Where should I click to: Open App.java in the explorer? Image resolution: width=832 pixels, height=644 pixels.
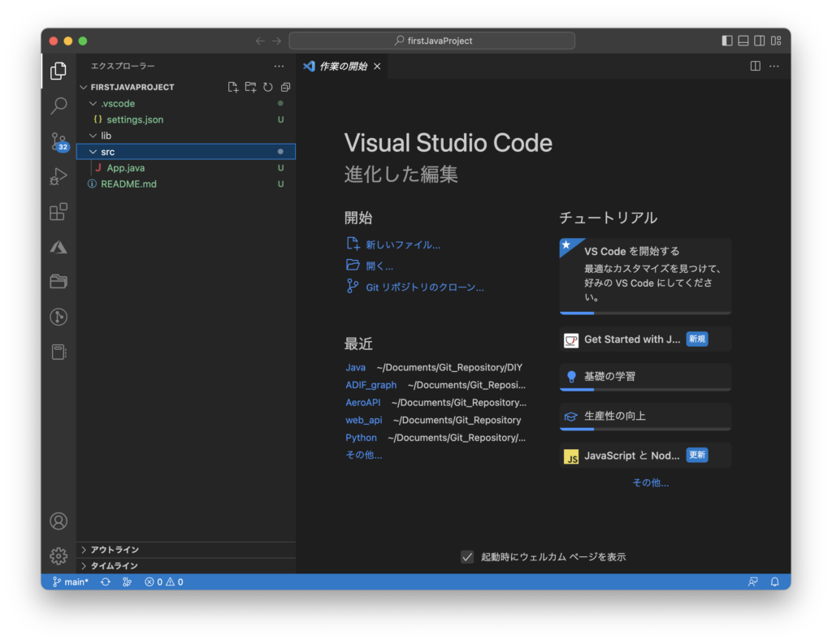pos(125,168)
